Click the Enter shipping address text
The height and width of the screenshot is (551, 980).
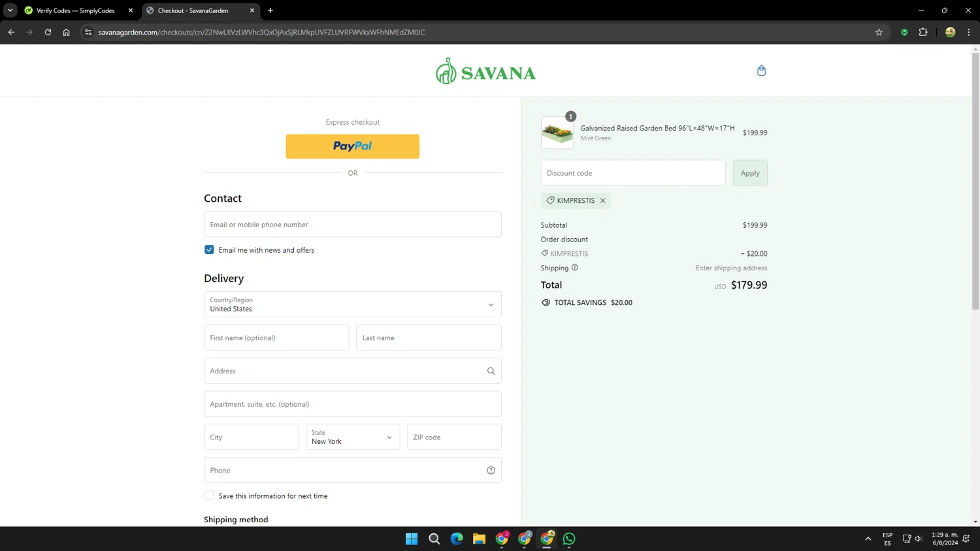coord(731,268)
